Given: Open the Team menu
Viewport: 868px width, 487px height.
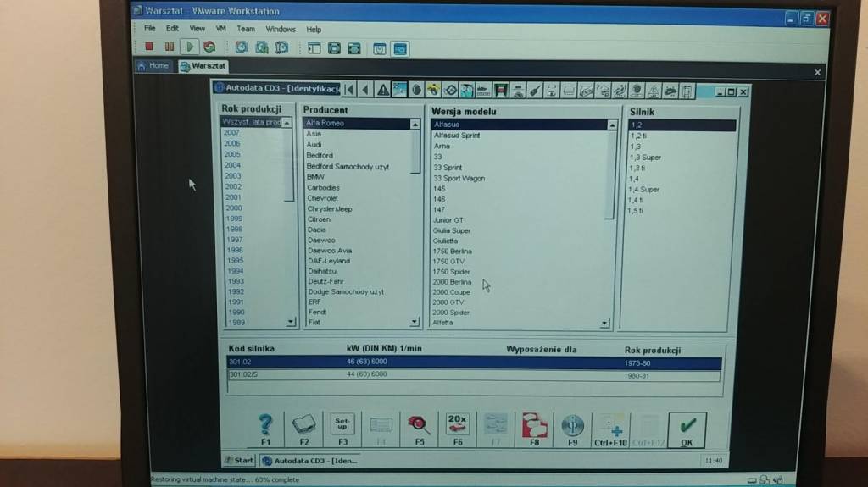Looking at the screenshot, I should pyautogui.click(x=246, y=29).
